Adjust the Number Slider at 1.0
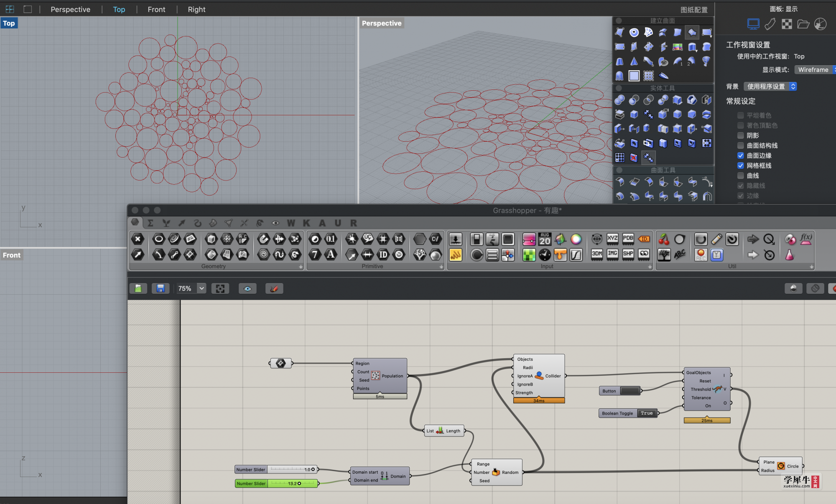836x504 pixels. click(276, 469)
